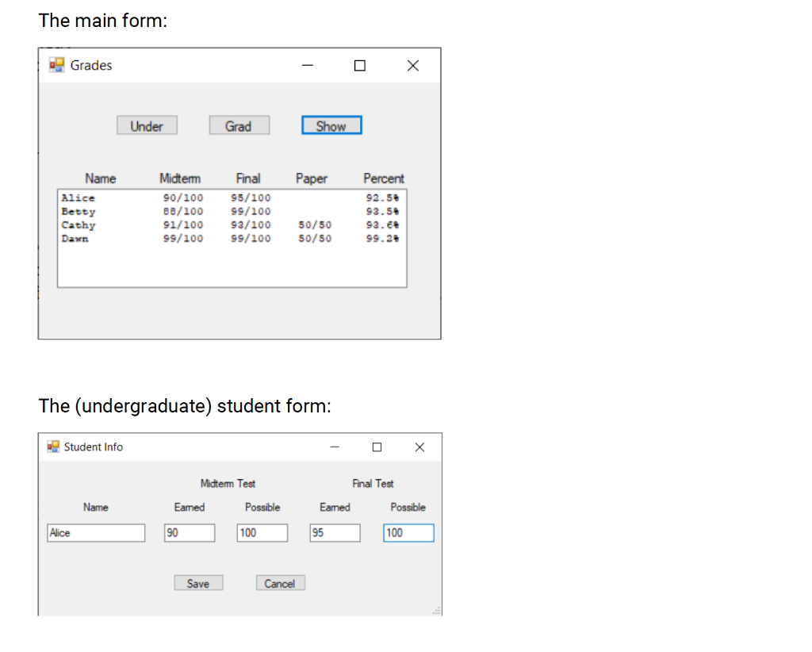Click the Grades window app icon
812x652 pixels.
(x=56, y=65)
